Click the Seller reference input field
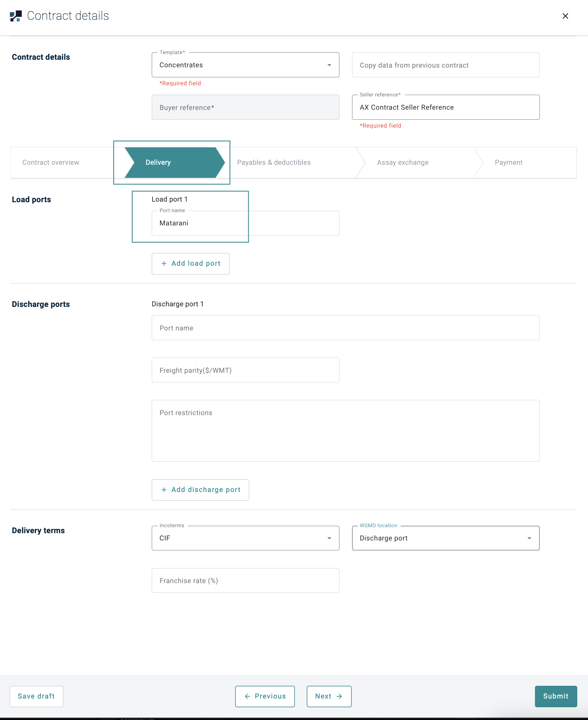The width and height of the screenshot is (588, 720). 445,107
